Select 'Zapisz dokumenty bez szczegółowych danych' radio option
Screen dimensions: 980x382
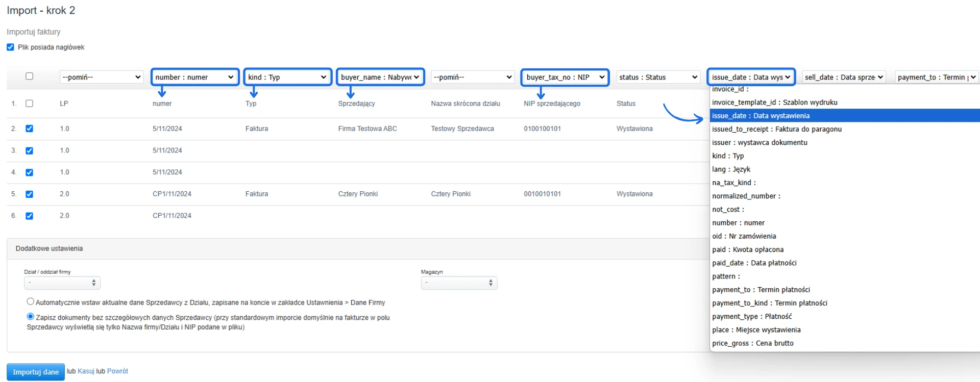tap(31, 317)
